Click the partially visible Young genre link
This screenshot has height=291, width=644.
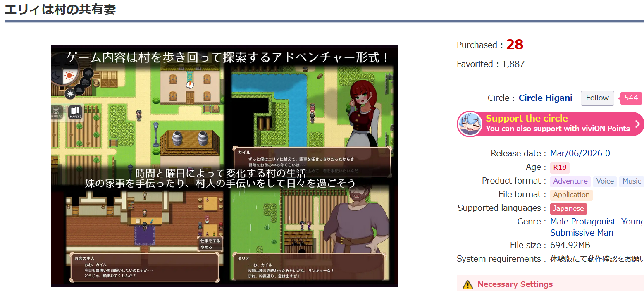click(632, 222)
